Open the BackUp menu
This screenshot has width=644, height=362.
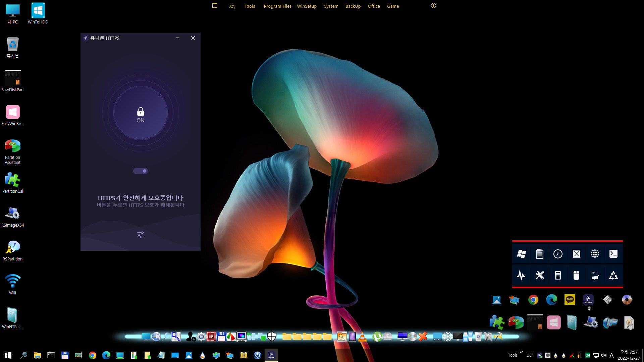(x=353, y=6)
